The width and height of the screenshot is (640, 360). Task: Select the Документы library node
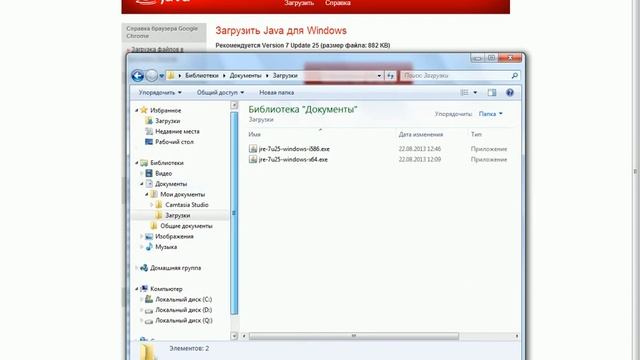coord(171,184)
